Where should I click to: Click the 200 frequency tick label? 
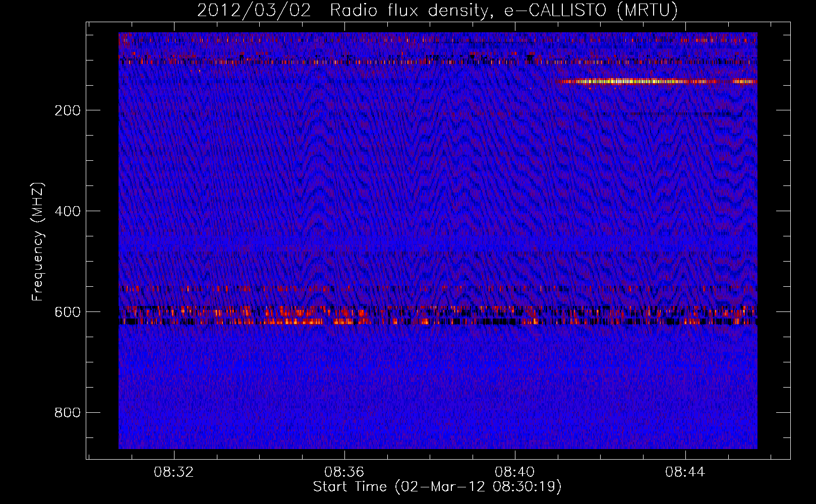tap(68, 110)
